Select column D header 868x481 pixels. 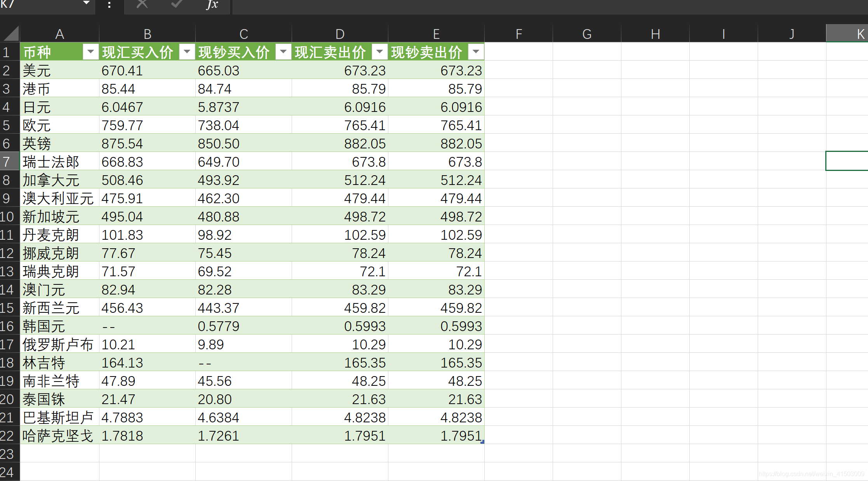(340, 34)
